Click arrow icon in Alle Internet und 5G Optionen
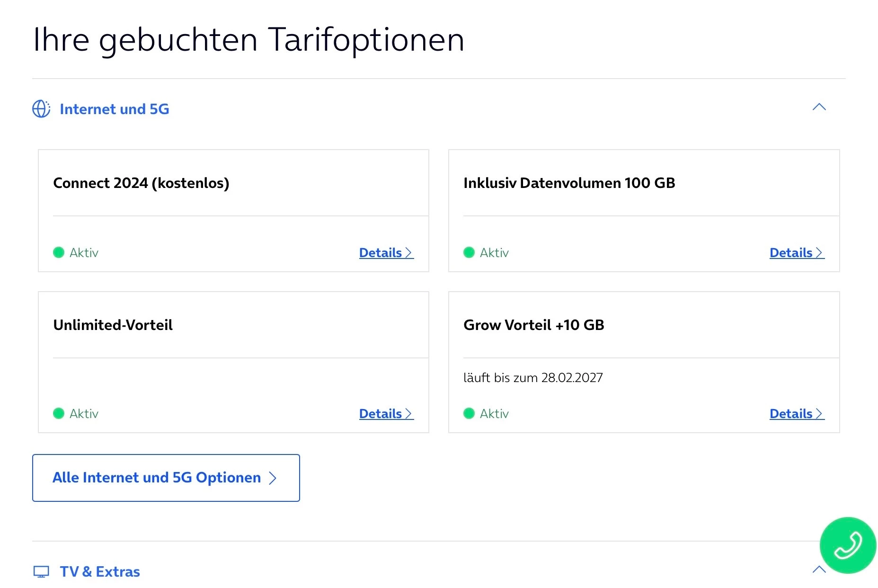Screen dimensions: 878x588 (273, 478)
